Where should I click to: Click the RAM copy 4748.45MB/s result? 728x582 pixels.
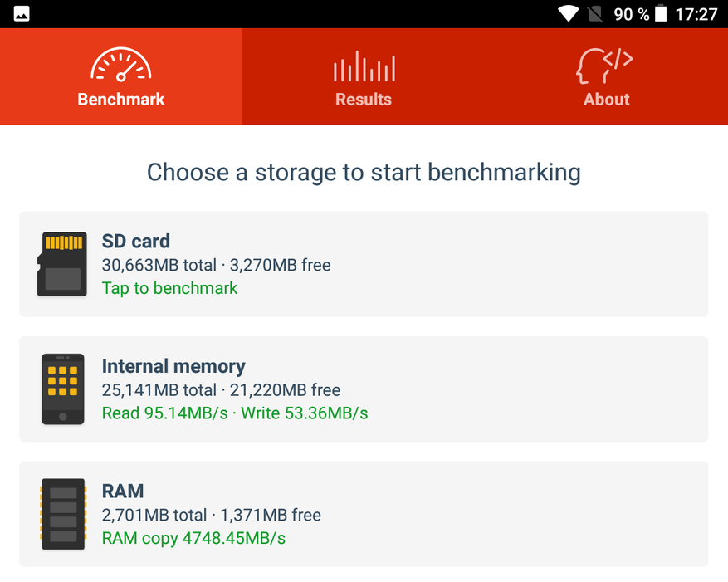193,538
